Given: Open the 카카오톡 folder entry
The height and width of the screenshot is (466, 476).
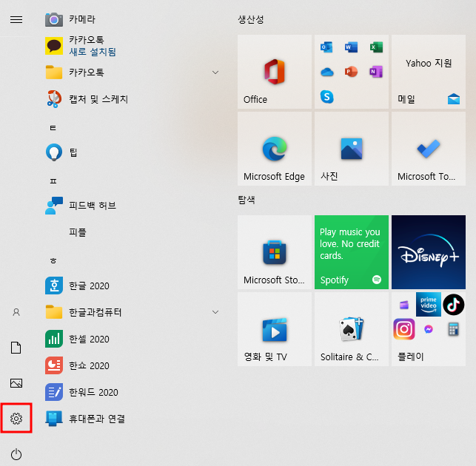Looking at the screenshot, I should click(133, 72).
